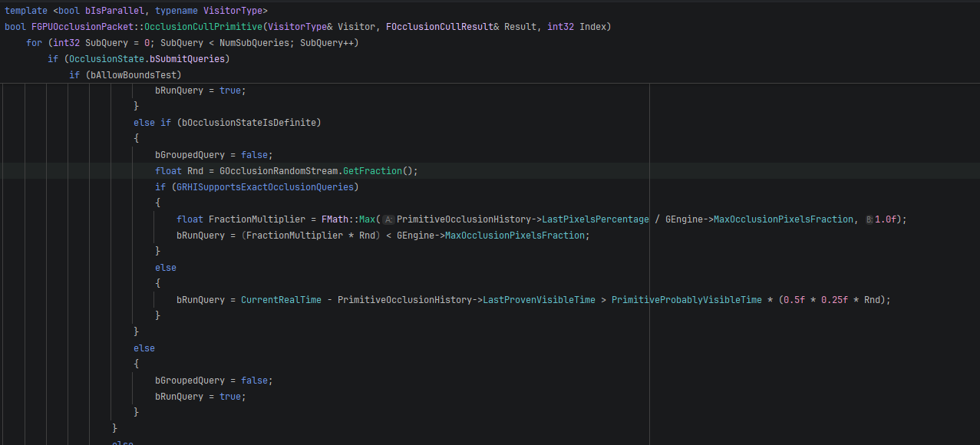Select the 'typename VisitorType' template parameter
This screenshot has height=445, width=980.
coord(209,11)
